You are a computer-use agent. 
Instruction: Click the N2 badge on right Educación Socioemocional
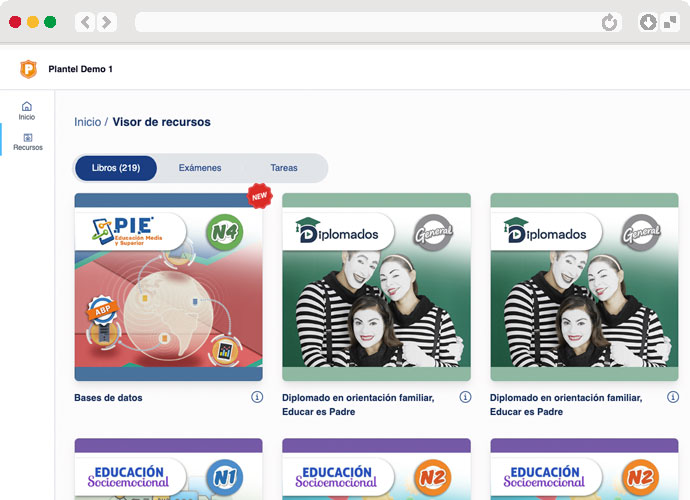coord(641,478)
